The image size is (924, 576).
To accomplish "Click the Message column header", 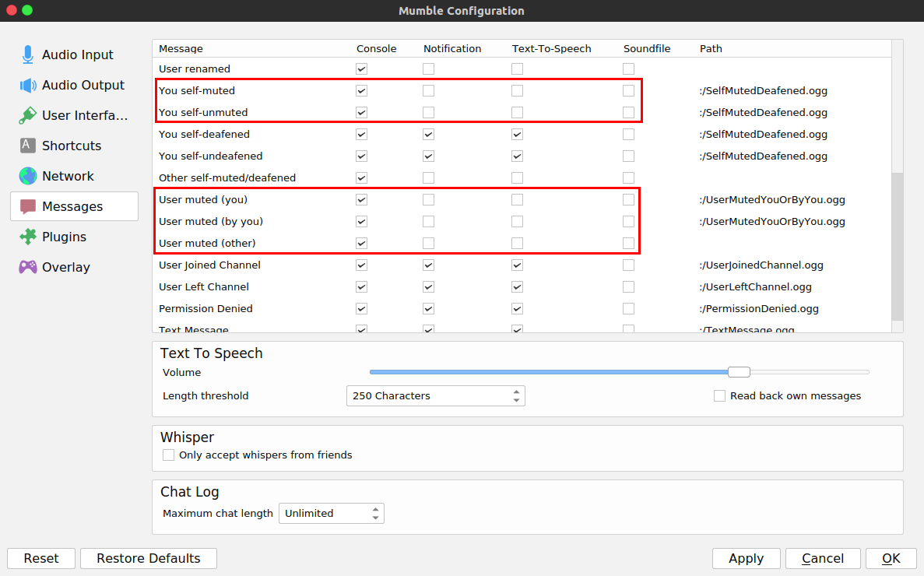I will coord(181,49).
